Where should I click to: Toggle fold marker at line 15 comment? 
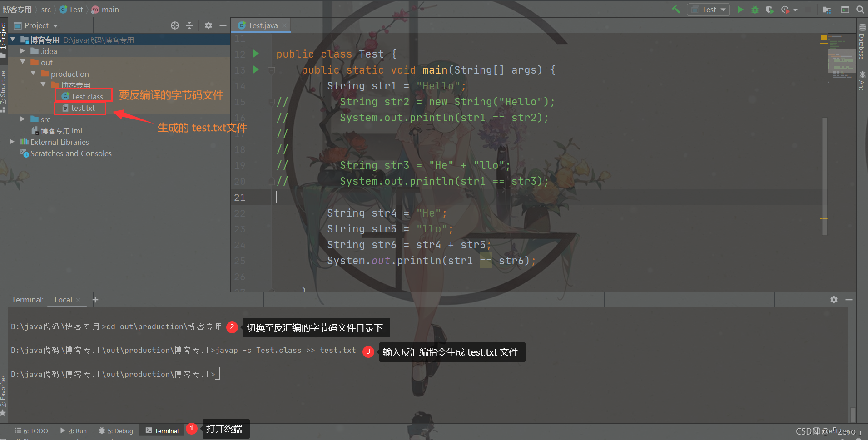point(271,102)
